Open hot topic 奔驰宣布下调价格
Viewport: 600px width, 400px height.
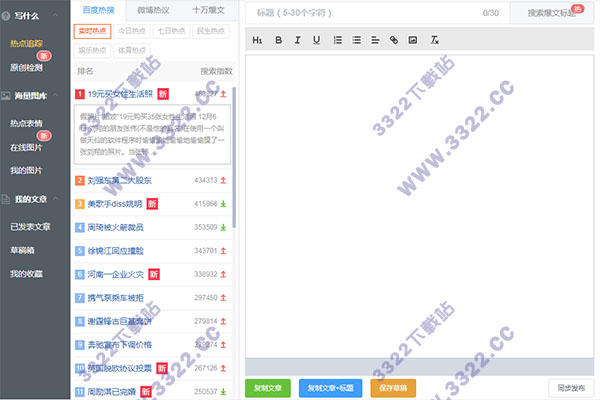pyautogui.click(x=119, y=345)
